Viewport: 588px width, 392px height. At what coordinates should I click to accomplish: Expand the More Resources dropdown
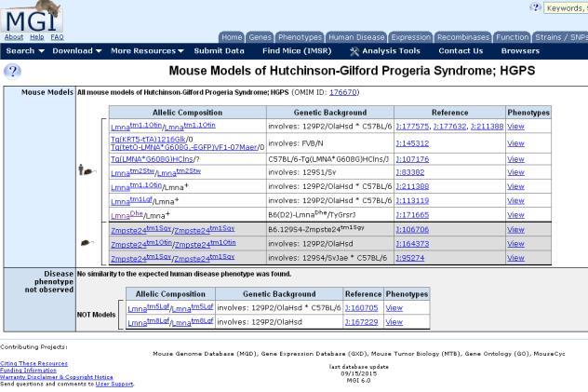[x=147, y=50]
